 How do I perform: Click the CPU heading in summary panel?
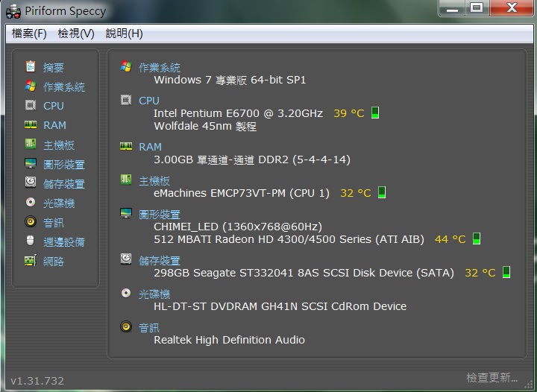[x=149, y=101]
